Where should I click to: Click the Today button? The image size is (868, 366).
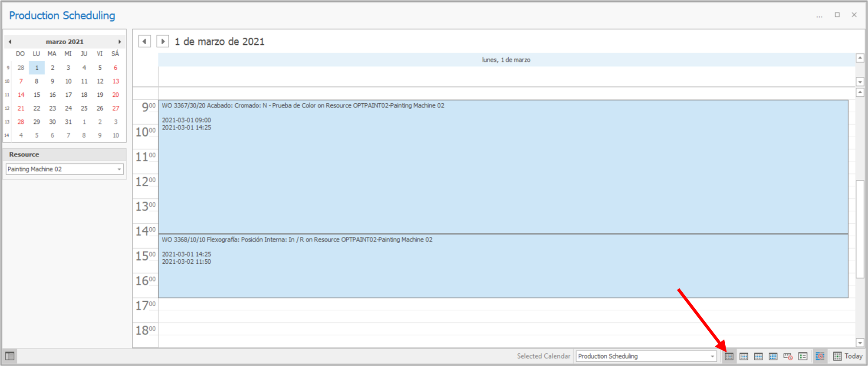pyautogui.click(x=848, y=356)
